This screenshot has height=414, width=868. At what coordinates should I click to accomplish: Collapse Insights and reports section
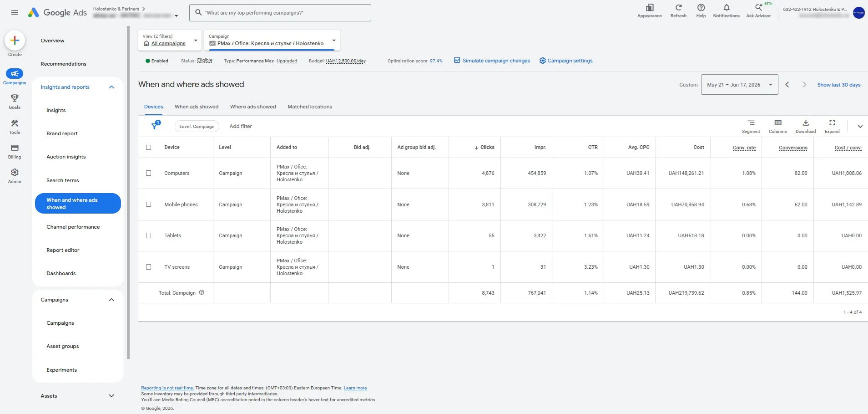tap(111, 87)
